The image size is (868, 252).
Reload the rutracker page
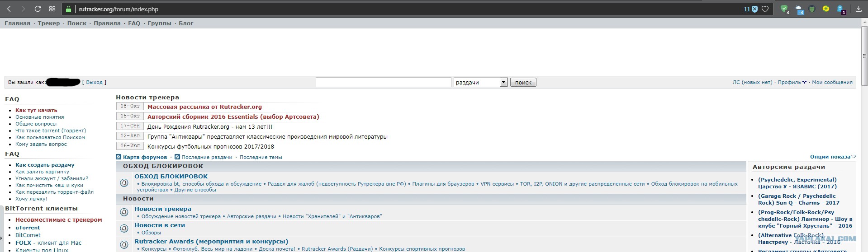(x=38, y=9)
